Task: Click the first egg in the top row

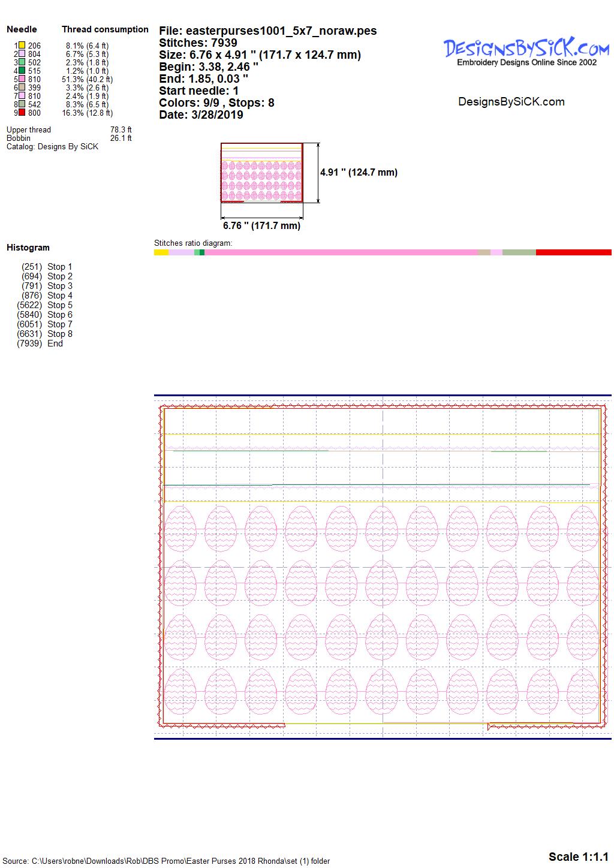Action: (180, 529)
